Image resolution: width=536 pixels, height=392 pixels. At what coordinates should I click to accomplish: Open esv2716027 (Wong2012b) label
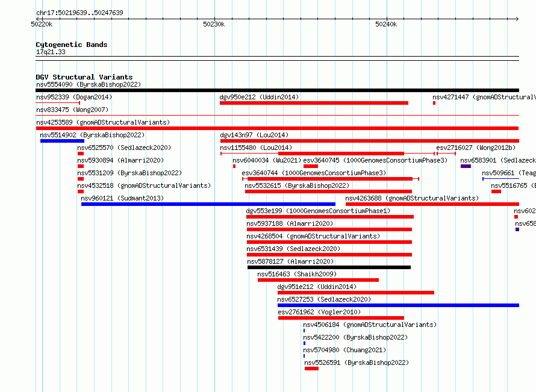(476, 148)
